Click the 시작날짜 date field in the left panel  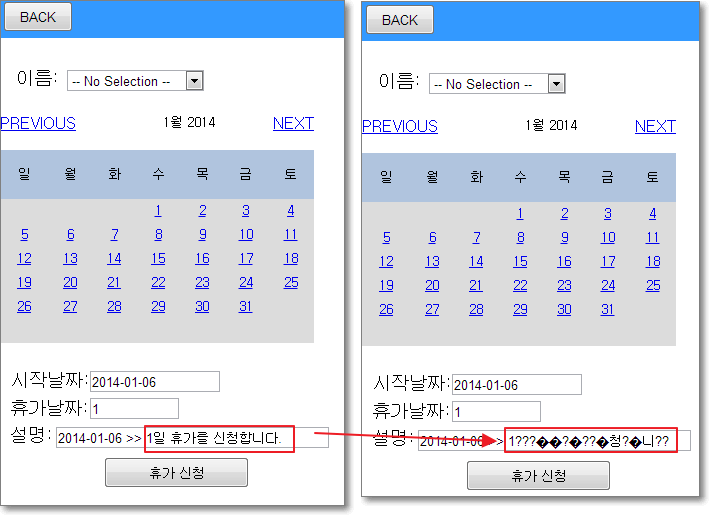pyautogui.click(x=154, y=381)
